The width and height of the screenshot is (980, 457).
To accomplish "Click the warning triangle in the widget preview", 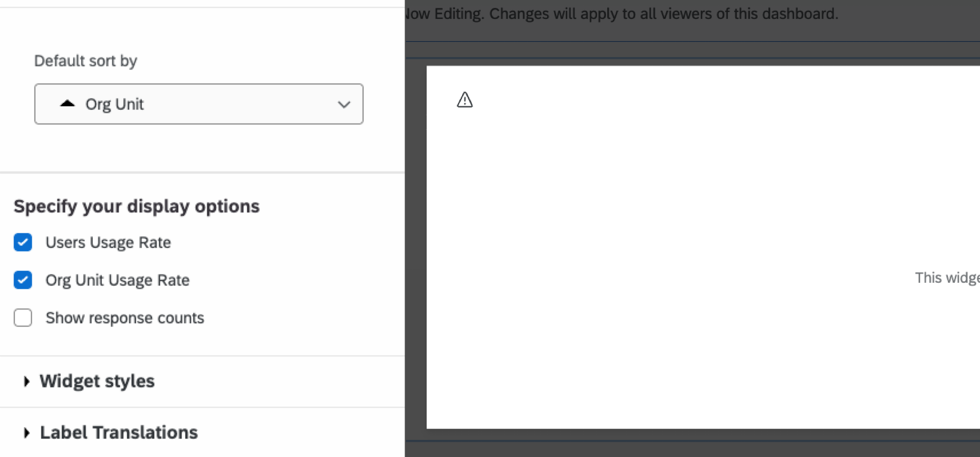I will point(464,99).
